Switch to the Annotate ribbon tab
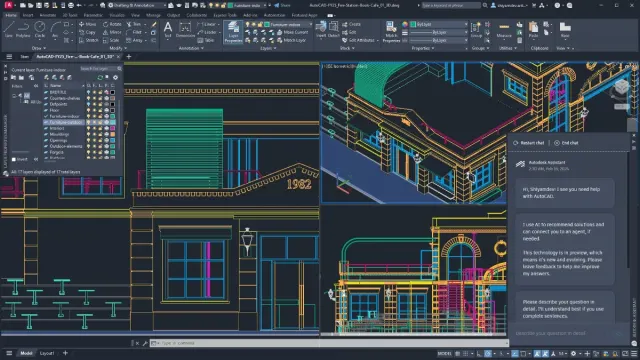640x360 pixels. coord(48,15)
